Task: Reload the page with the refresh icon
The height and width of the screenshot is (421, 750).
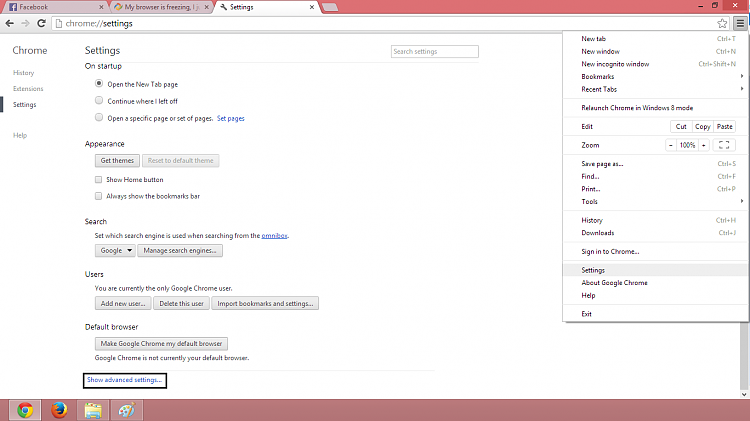Action: pyautogui.click(x=42, y=23)
